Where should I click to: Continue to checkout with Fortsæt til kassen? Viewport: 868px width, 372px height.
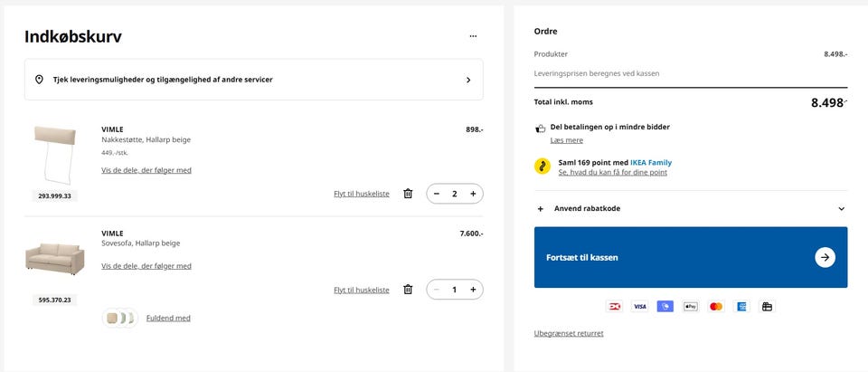tap(691, 257)
